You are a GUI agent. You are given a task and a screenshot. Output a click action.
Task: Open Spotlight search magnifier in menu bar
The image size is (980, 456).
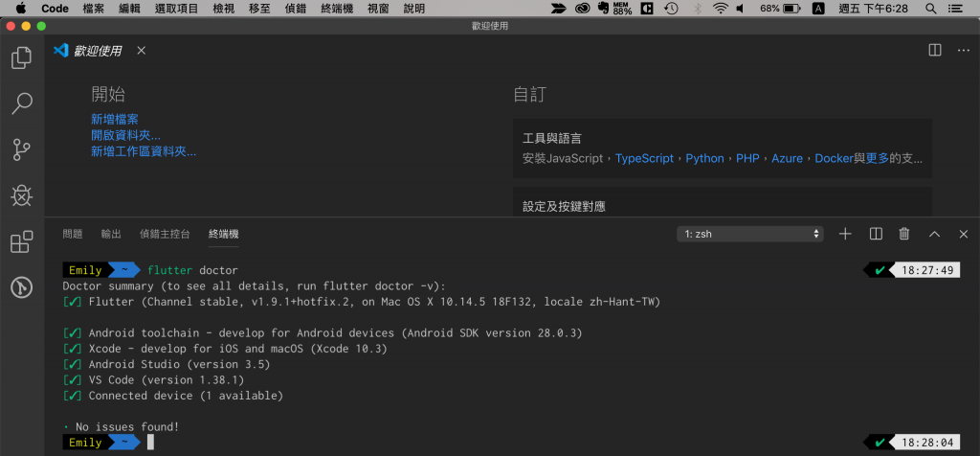click(930, 9)
